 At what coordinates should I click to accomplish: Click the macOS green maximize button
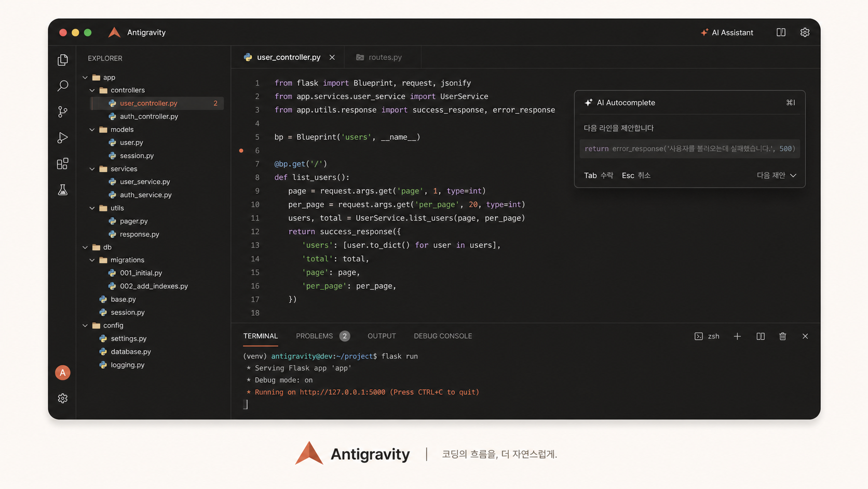click(x=88, y=32)
